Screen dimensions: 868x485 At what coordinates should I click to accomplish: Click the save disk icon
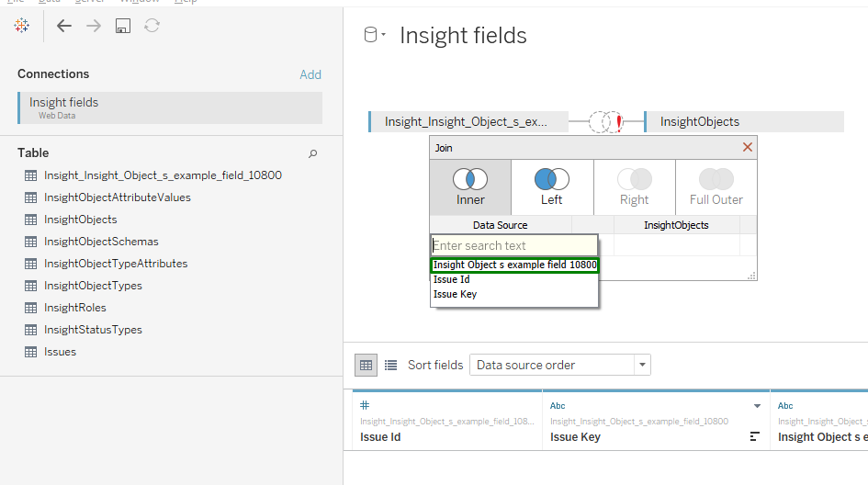[122, 26]
